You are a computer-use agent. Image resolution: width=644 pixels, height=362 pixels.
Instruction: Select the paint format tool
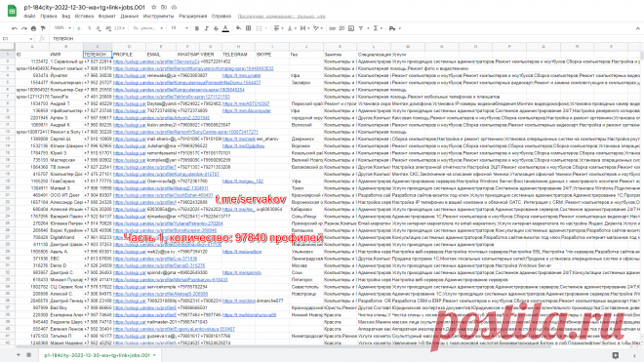[x=43, y=28]
